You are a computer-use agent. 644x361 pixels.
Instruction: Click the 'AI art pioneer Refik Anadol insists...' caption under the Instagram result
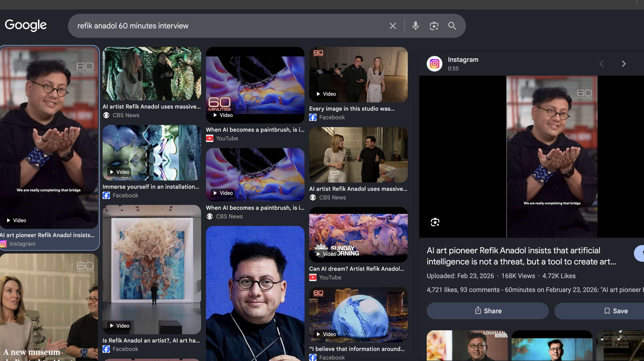point(47,235)
